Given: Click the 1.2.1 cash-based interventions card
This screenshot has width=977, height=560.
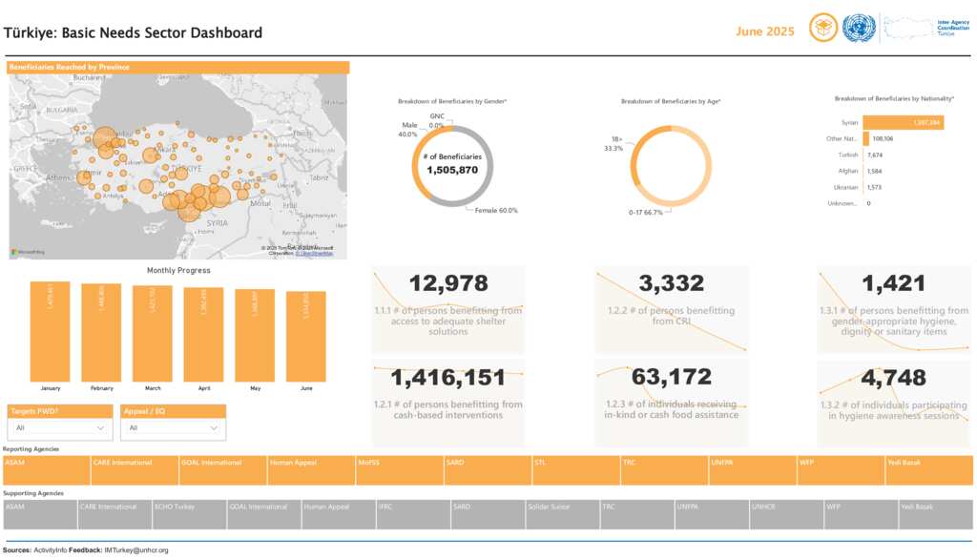Looking at the screenshot, I should (x=447, y=401).
